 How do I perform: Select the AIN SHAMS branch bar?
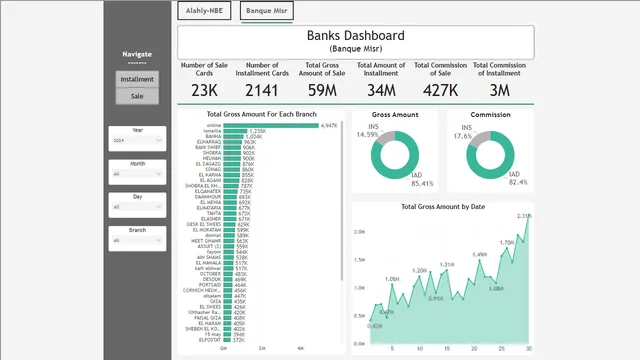pos(229,258)
